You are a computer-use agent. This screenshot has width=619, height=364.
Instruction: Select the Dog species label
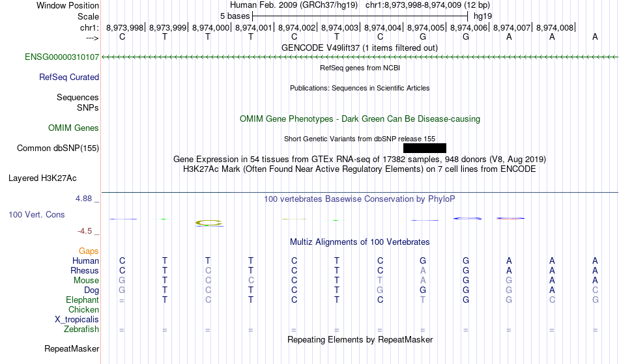point(92,290)
